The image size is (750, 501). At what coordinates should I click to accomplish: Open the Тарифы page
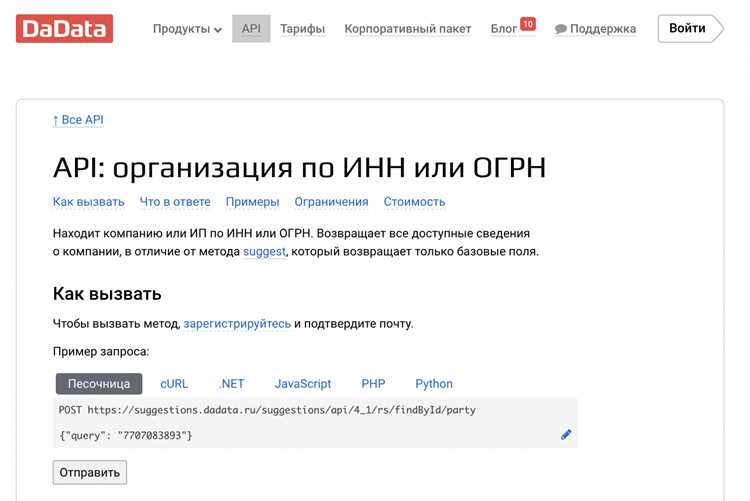click(x=302, y=29)
